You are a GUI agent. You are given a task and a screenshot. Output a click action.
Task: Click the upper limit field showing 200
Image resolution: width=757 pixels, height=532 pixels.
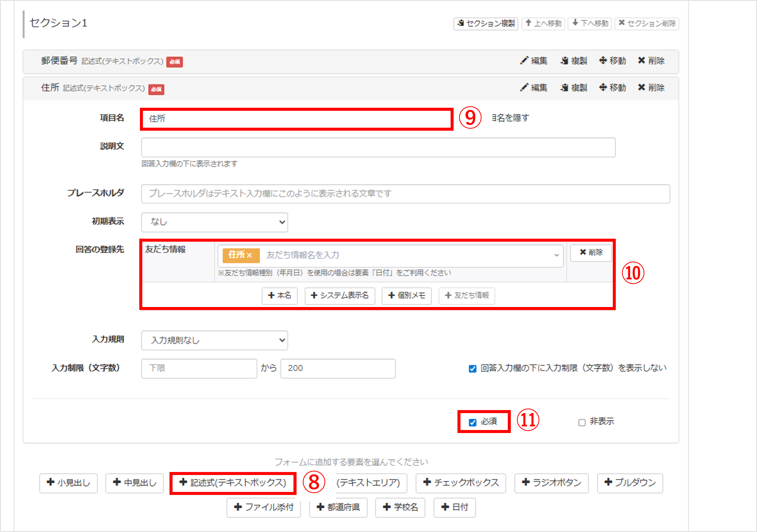(x=338, y=369)
